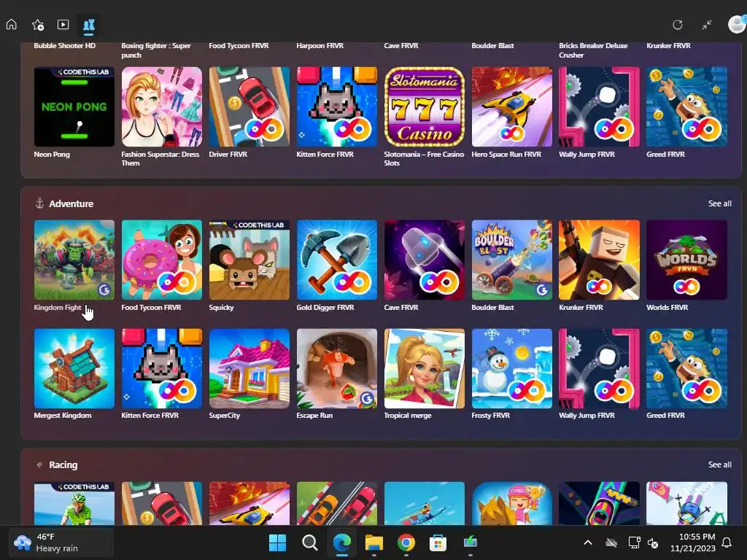Open the cyclist game in Racing section
The image size is (747, 560).
tap(74, 503)
